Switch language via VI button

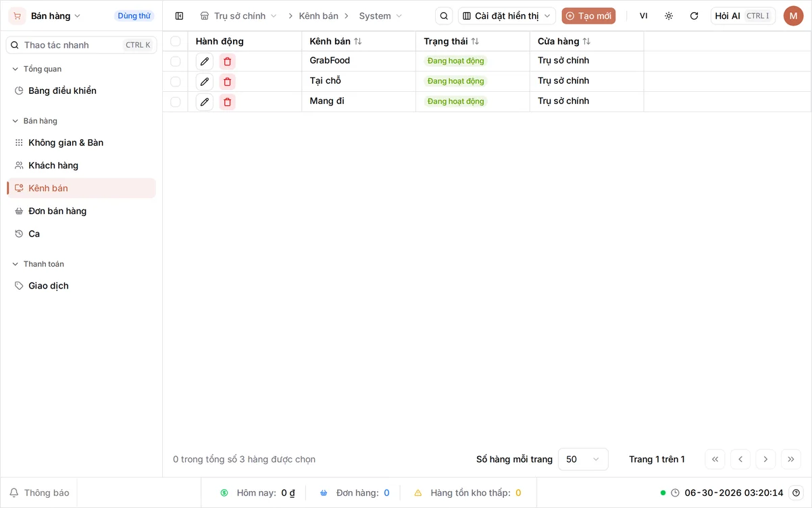coord(643,16)
